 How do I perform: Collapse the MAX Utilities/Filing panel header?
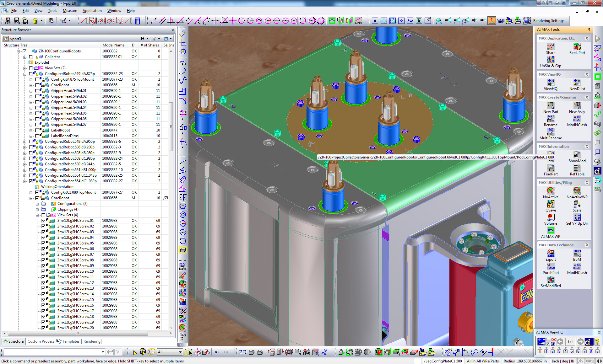pos(586,183)
